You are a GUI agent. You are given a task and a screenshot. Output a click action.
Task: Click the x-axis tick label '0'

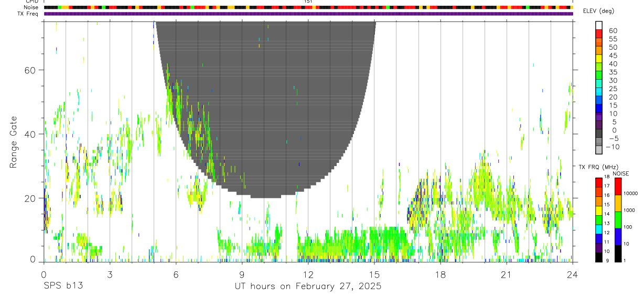click(44, 274)
